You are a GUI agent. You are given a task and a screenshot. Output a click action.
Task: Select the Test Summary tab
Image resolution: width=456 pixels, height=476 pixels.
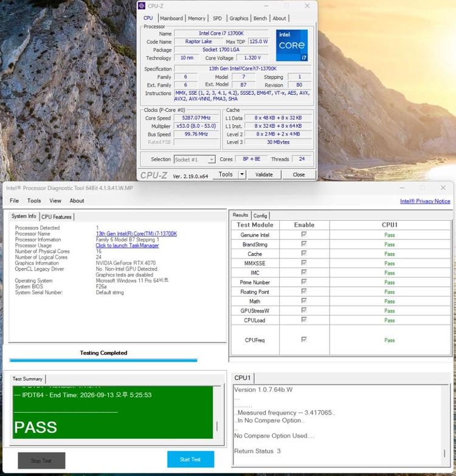[x=27, y=379]
